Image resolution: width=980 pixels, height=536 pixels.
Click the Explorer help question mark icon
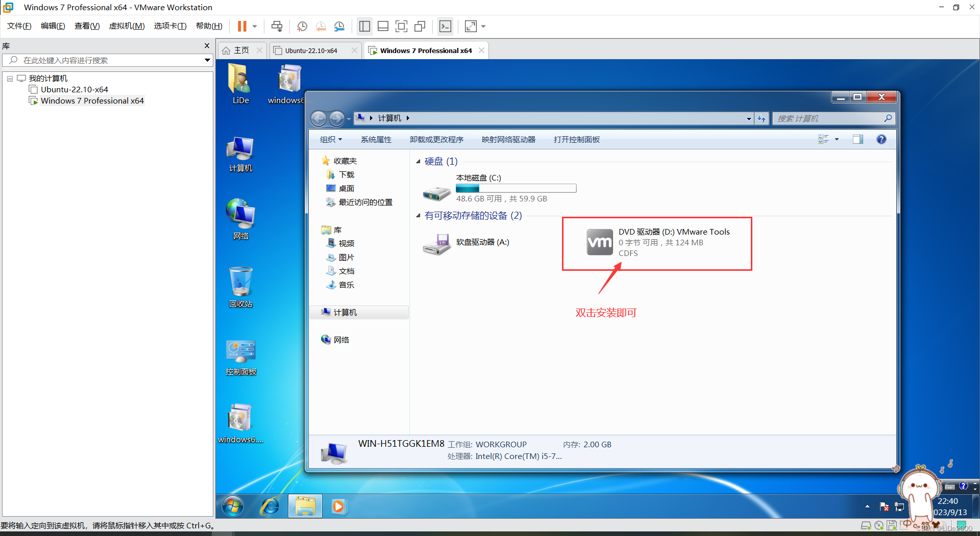click(x=881, y=139)
